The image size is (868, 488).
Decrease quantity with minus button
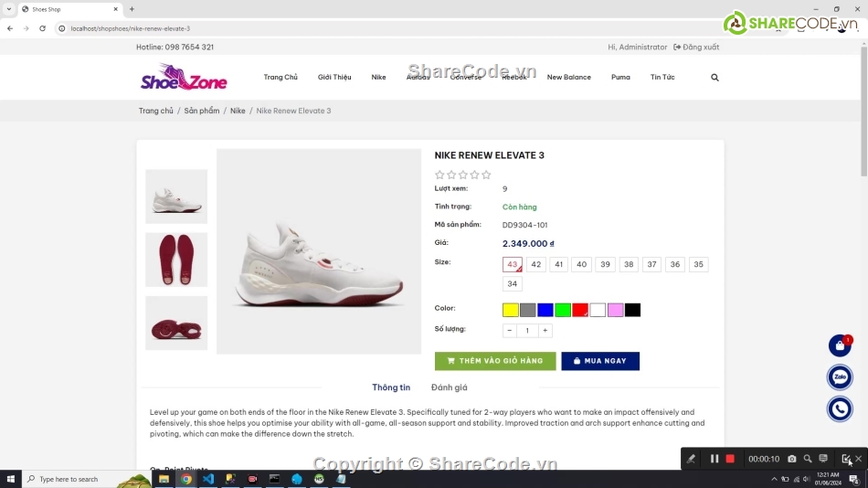tap(510, 331)
